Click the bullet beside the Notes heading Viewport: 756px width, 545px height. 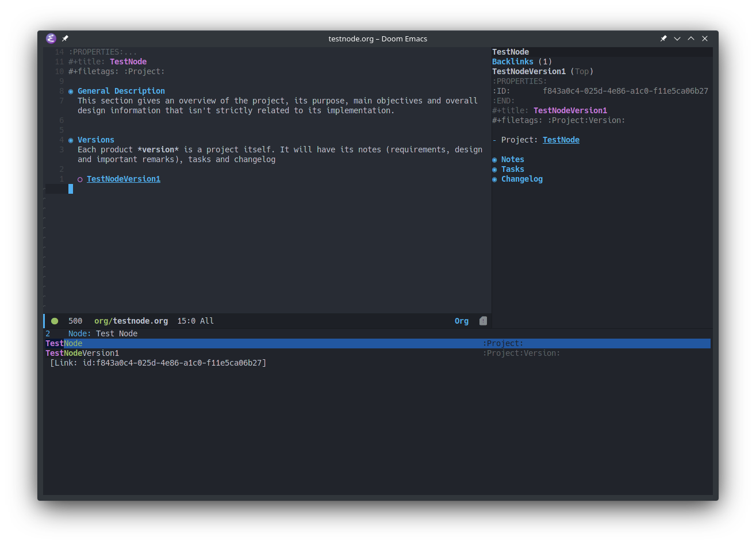point(494,159)
